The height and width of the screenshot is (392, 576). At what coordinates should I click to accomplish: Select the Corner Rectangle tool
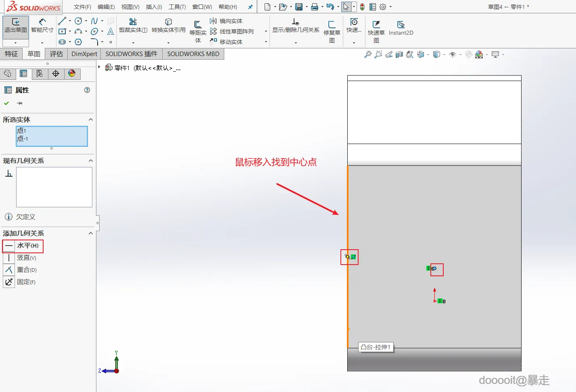click(x=62, y=31)
